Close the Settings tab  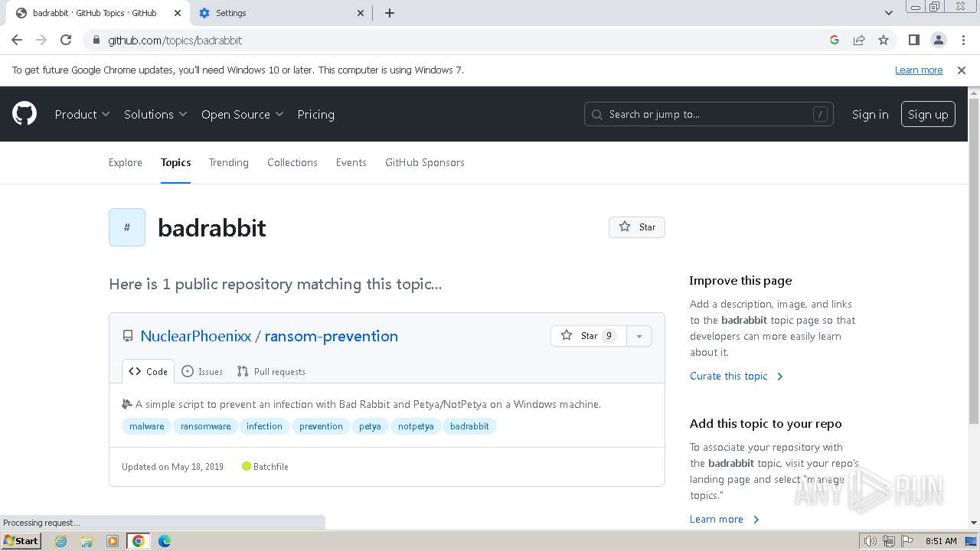coord(361,13)
